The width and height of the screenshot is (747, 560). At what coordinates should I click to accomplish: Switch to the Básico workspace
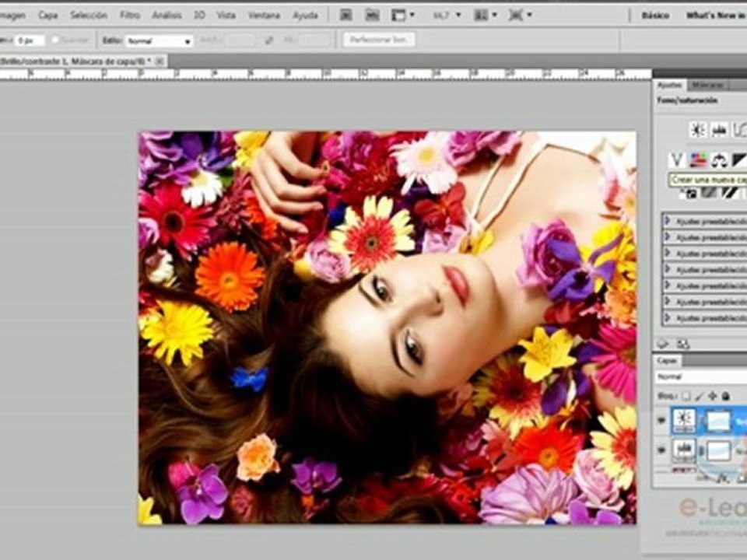(655, 16)
